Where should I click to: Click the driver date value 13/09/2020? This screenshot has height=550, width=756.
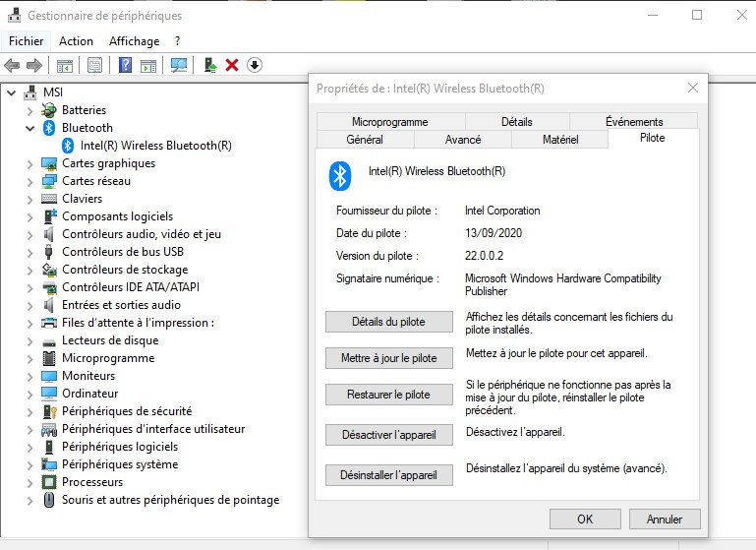tap(494, 233)
